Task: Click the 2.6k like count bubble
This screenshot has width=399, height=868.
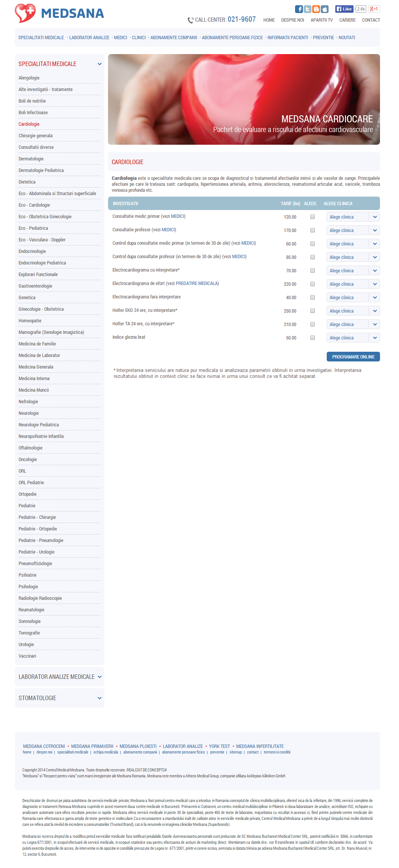Action: (x=361, y=9)
